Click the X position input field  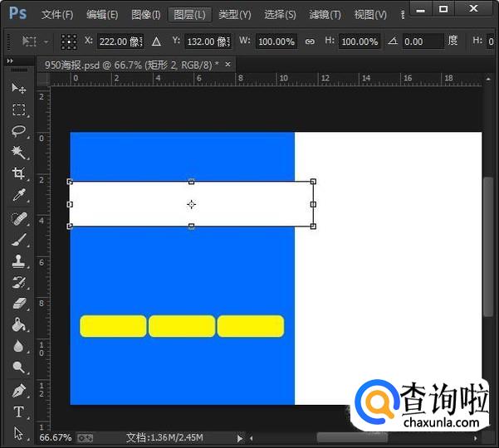(x=120, y=41)
